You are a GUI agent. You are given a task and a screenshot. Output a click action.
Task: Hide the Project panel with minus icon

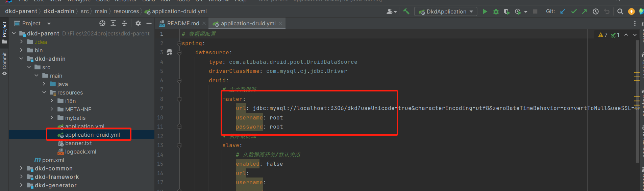pyautogui.click(x=149, y=23)
